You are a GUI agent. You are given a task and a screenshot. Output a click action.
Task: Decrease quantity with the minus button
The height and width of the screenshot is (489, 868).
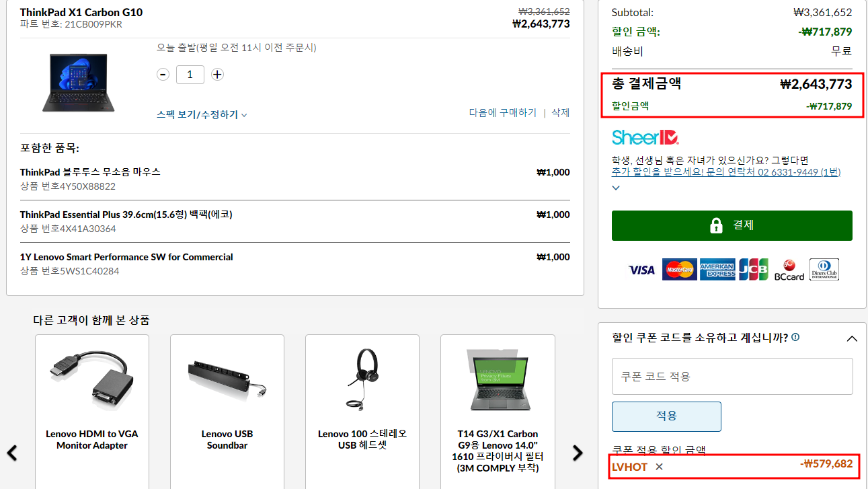pos(163,75)
